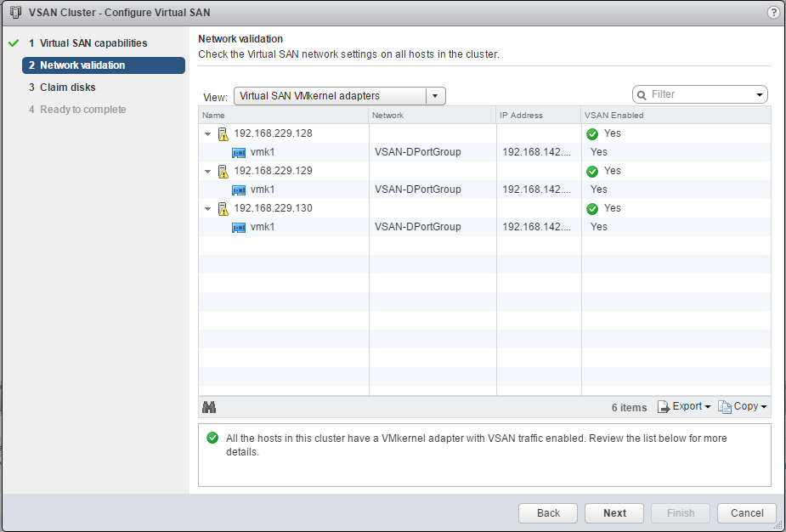Click IP 192.168.142... in the 192.168.229.128 vmk1 row
The image size is (786, 532).
point(536,152)
